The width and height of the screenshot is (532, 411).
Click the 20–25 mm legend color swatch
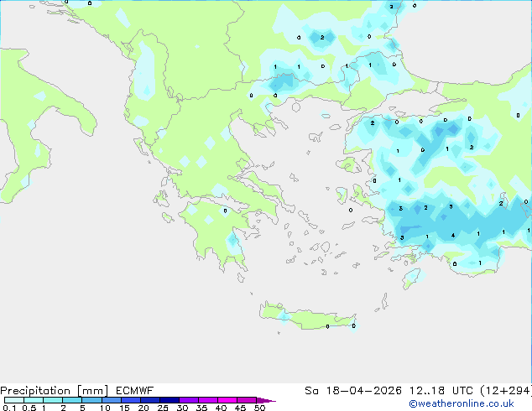pyautogui.click(x=150, y=400)
